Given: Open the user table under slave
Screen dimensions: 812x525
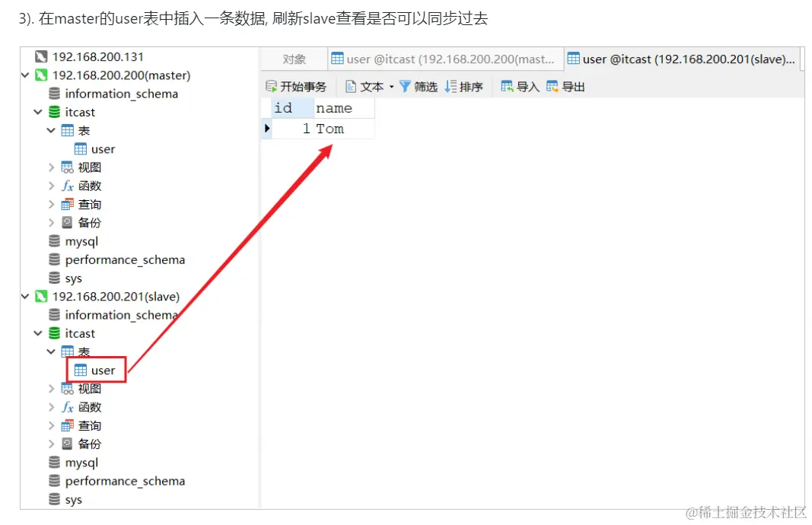Looking at the screenshot, I should point(95,371).
